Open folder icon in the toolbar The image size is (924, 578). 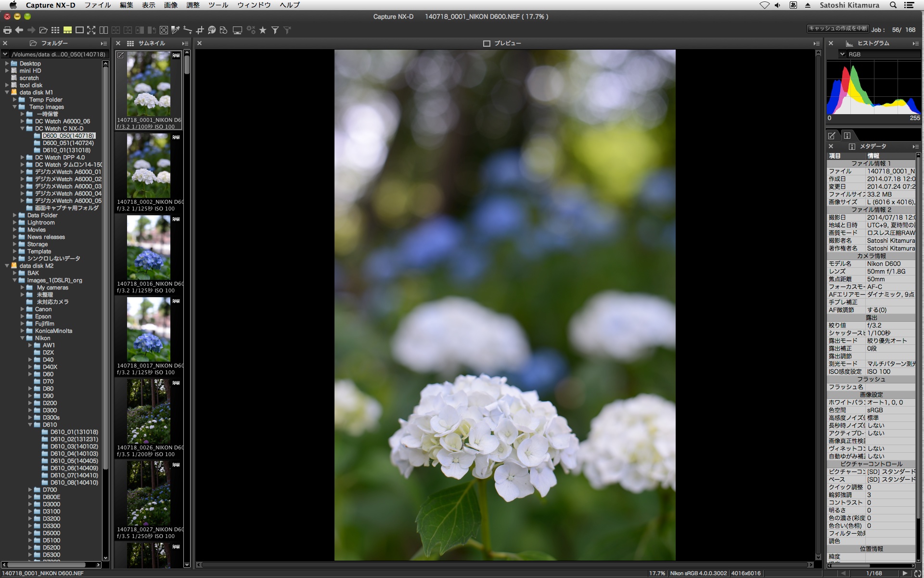(43, 30)
